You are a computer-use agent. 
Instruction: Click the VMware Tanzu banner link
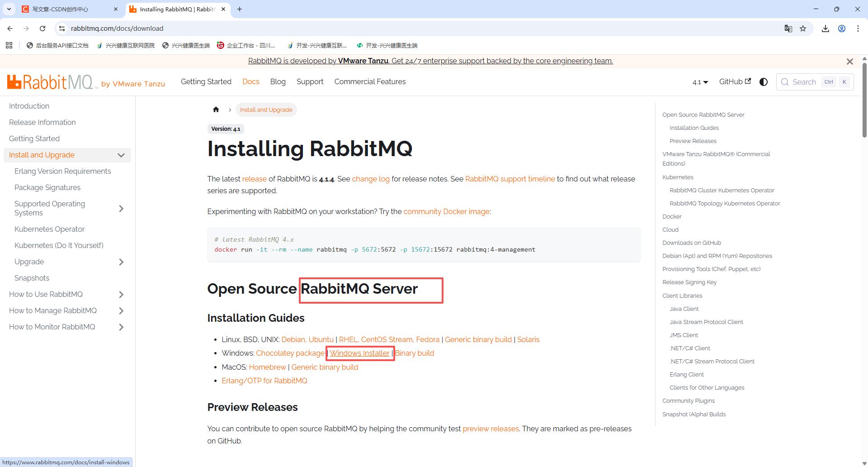point(430,61)
